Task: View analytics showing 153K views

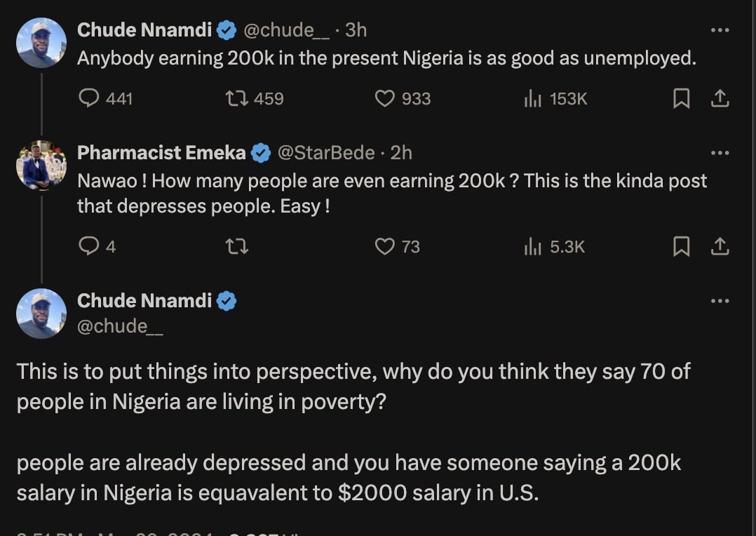Action: [533, 99]
